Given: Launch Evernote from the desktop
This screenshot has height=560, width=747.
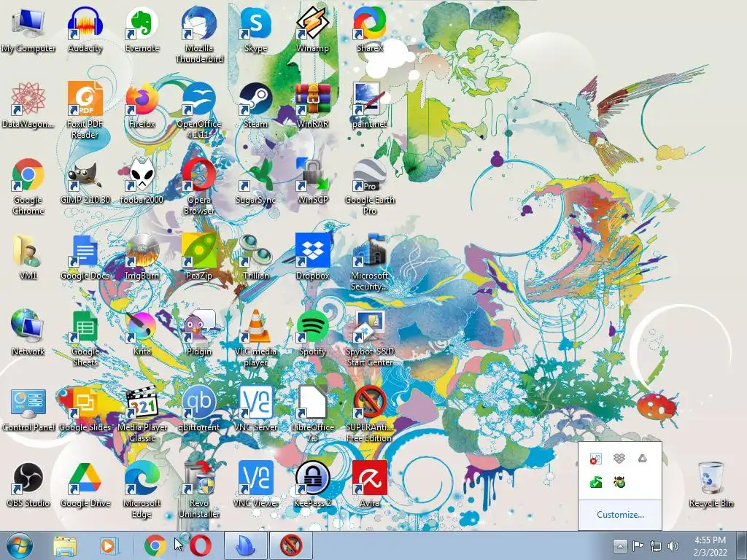Looking at the screenshot, I should click(142, 29).
